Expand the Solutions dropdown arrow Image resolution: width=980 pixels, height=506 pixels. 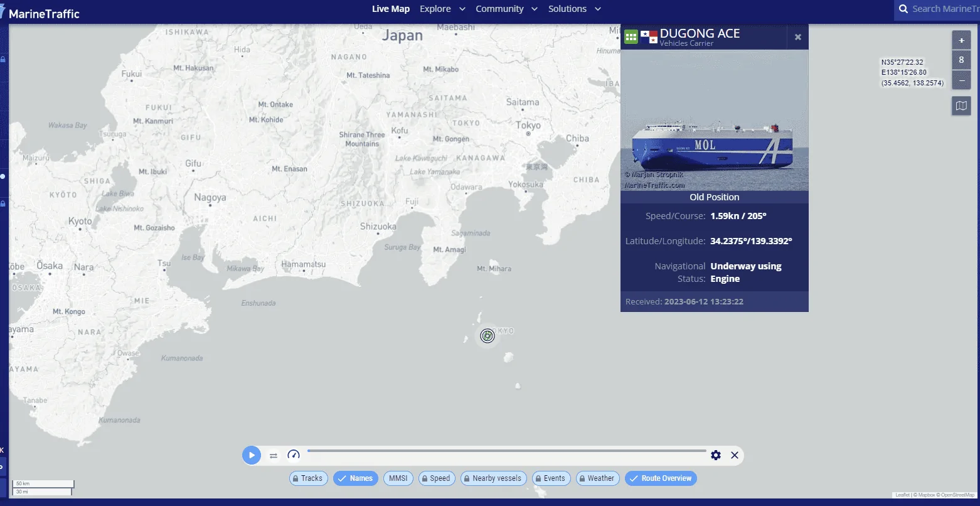tap(598, 9)
